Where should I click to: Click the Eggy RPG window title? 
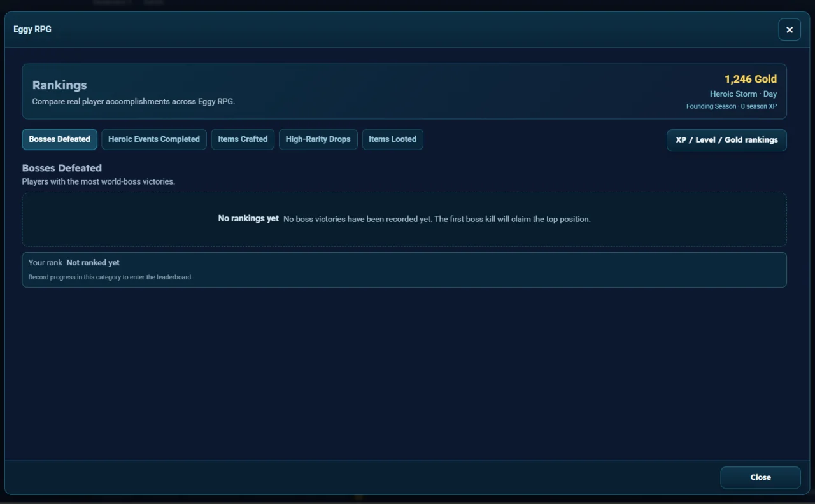tap(32, 29)
